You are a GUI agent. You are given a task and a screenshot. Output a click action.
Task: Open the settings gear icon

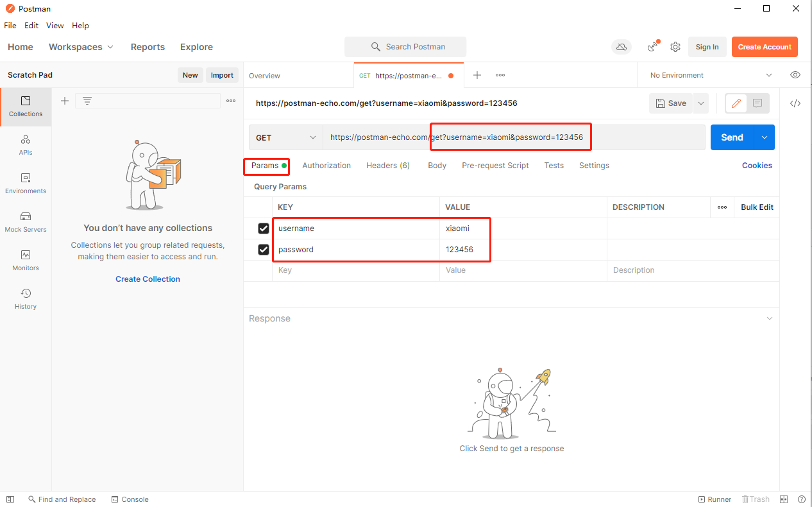(x=675, y=47)
